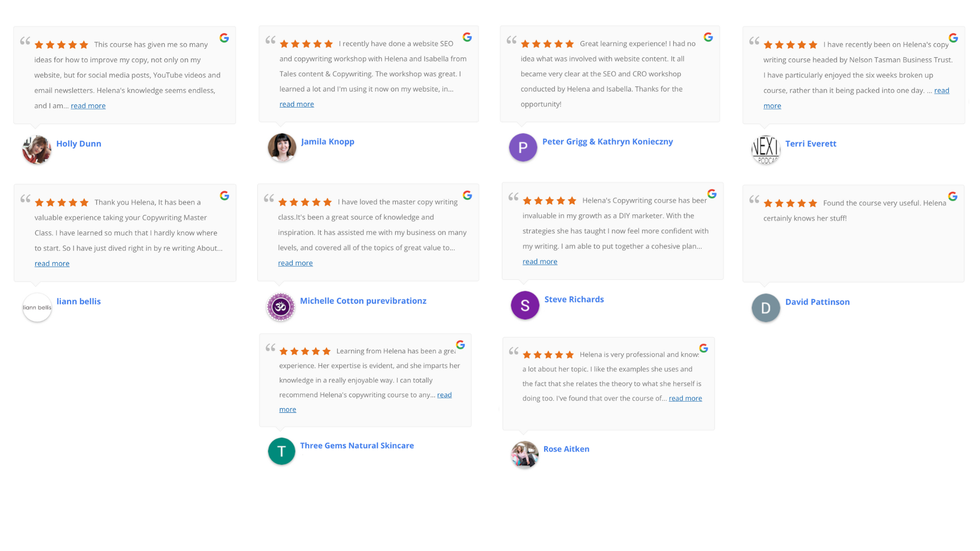Image resolution: width=980 pixels, height=551 pixels.
Task: Click Google logo on David Pattinson's review
Action: pos(952,196)
